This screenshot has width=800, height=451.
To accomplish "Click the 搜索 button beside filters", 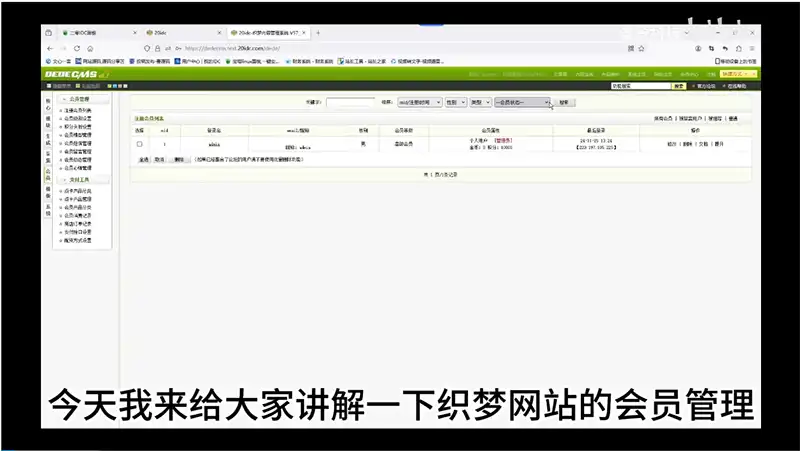I will pos(565,102).
